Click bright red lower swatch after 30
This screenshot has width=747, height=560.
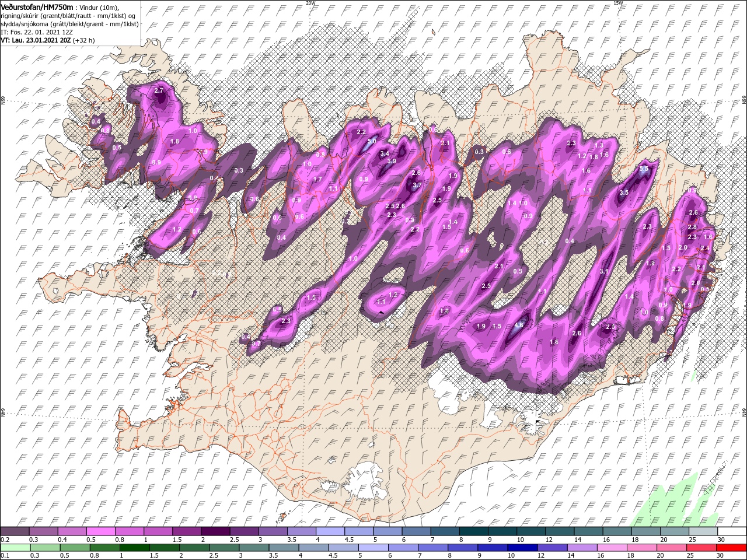(731, 549)
